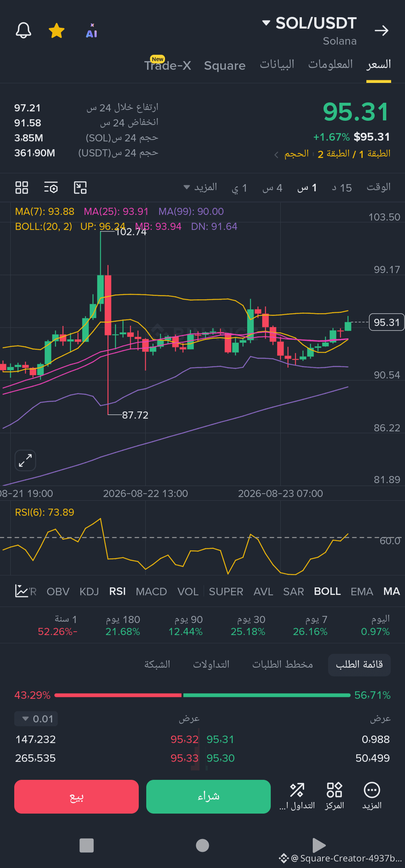Switch to the Square tab
The height and width of the screenshot is (868, 405).
pos(225,65)
